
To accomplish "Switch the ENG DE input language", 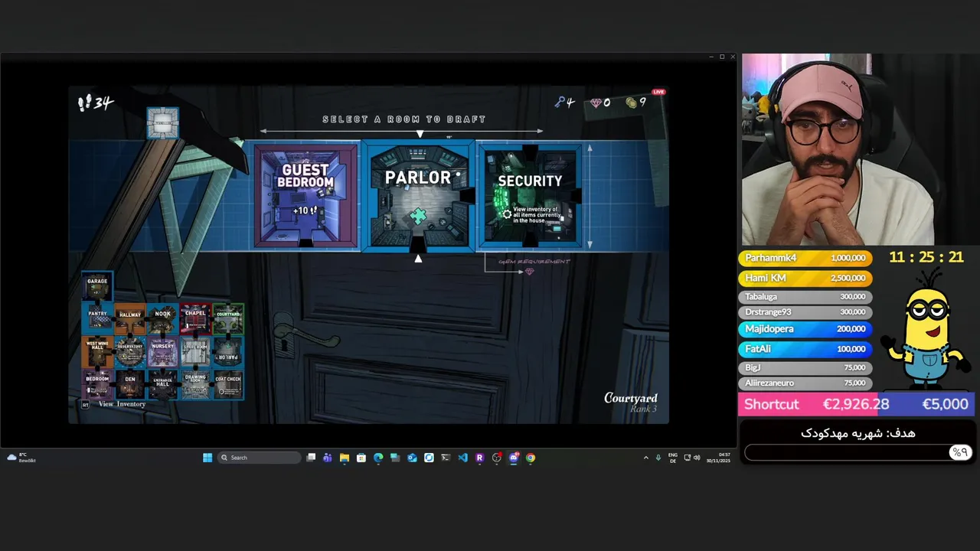I will [672, 458].
